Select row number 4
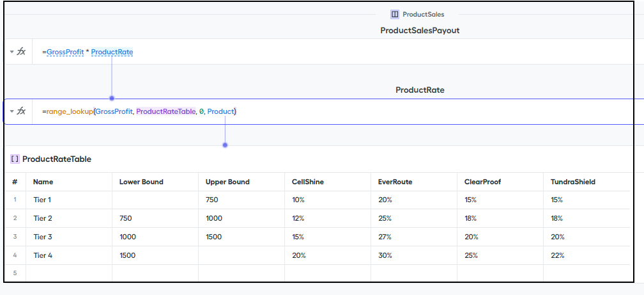Viewport: 644px width, 295px height. [x=15, y=255]
